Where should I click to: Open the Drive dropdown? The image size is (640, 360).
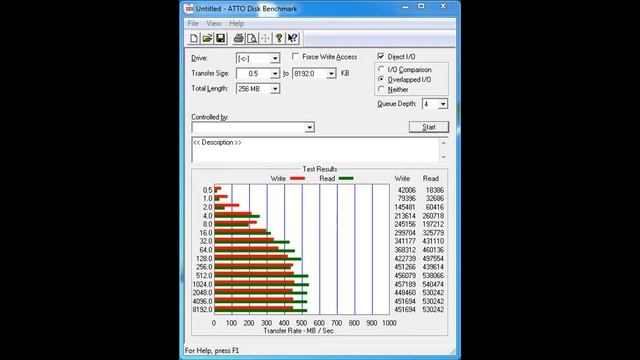point(275,58)
